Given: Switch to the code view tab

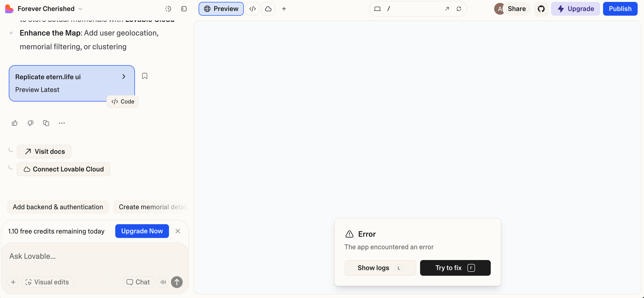Looking at the screenshot, I should coord(253,9).
